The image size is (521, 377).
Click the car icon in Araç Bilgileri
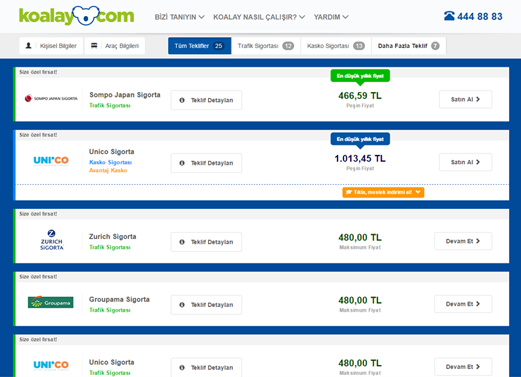pos(94,46)
